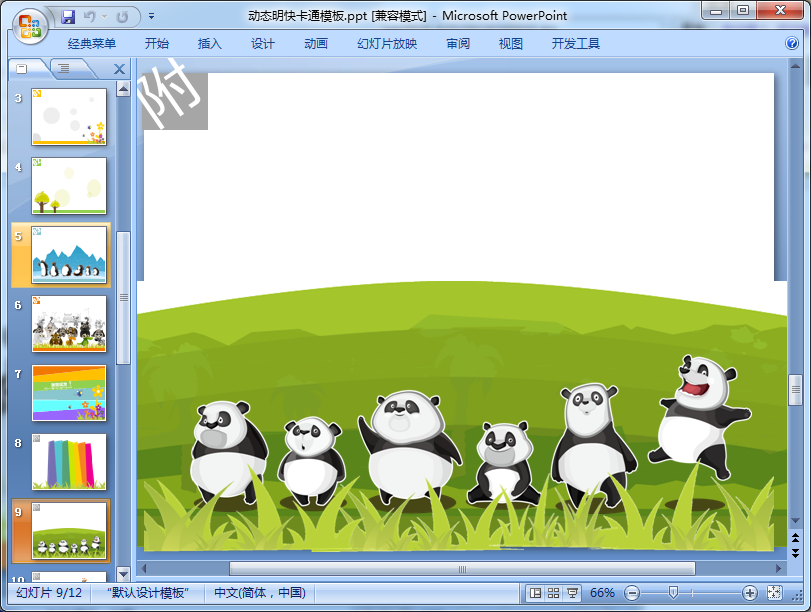811x612 pixels.
Task: Select the small sitting panda
Action: (x=503, y=464)
